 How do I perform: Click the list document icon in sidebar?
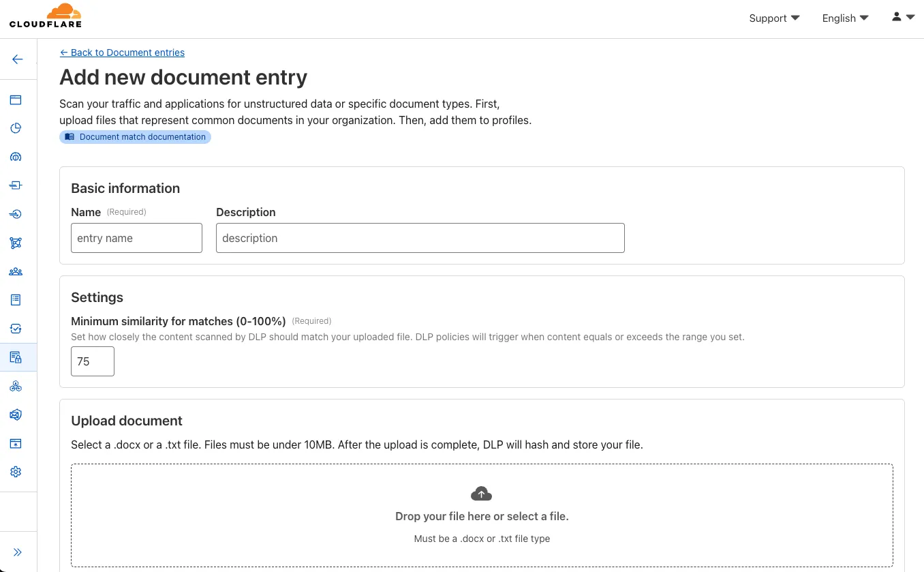(x=16, y=300)
